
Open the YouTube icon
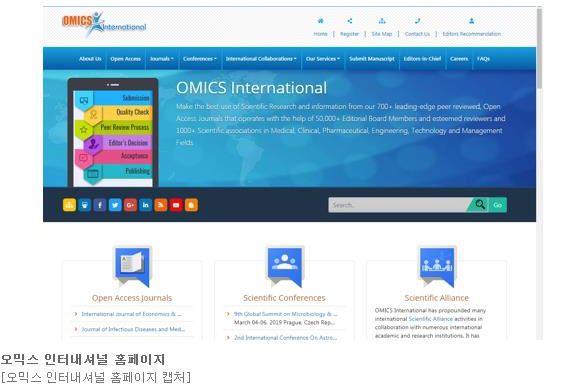coord(176,205)
